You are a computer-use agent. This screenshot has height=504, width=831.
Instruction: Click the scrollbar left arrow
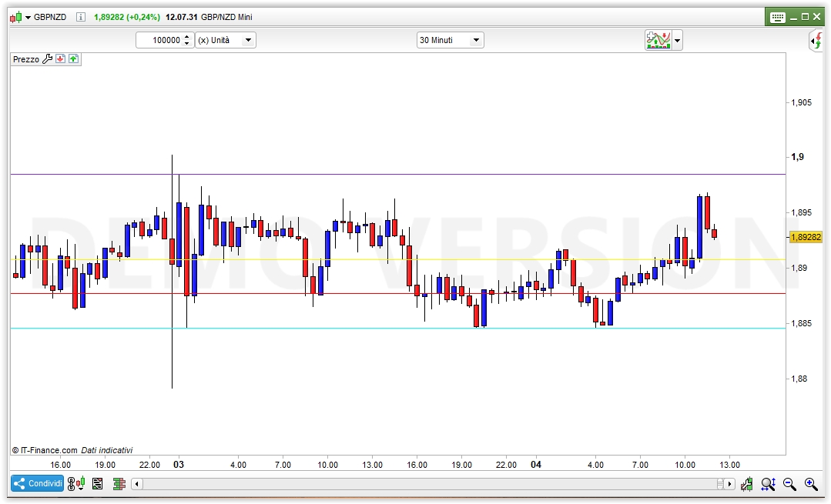click(x=137, y=484)
